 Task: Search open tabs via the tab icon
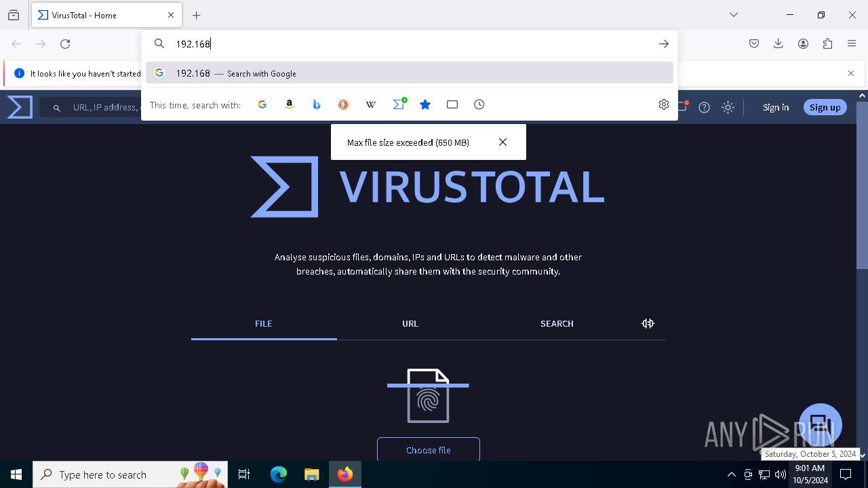pyautogui.click(x=452, y=104)
